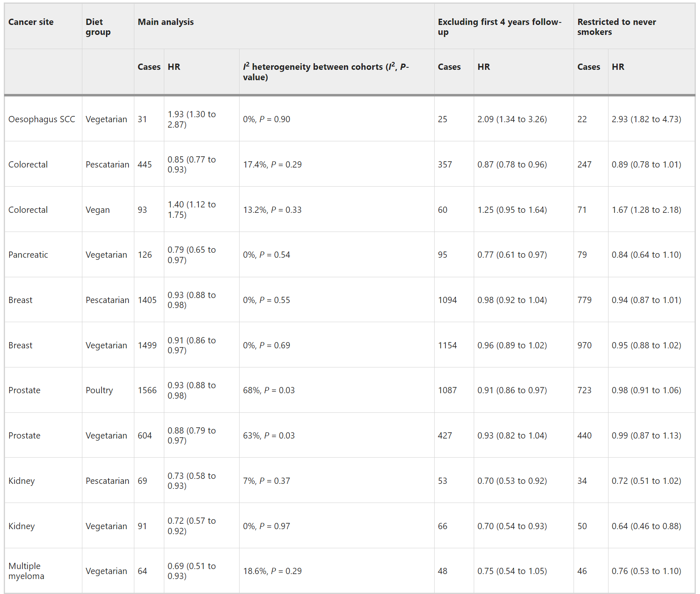The width and height of the screenshot is (700, 594).
Task: Click the '17.4%, P = 0.29' heterogeneity cell
Action: coord(272,165)
